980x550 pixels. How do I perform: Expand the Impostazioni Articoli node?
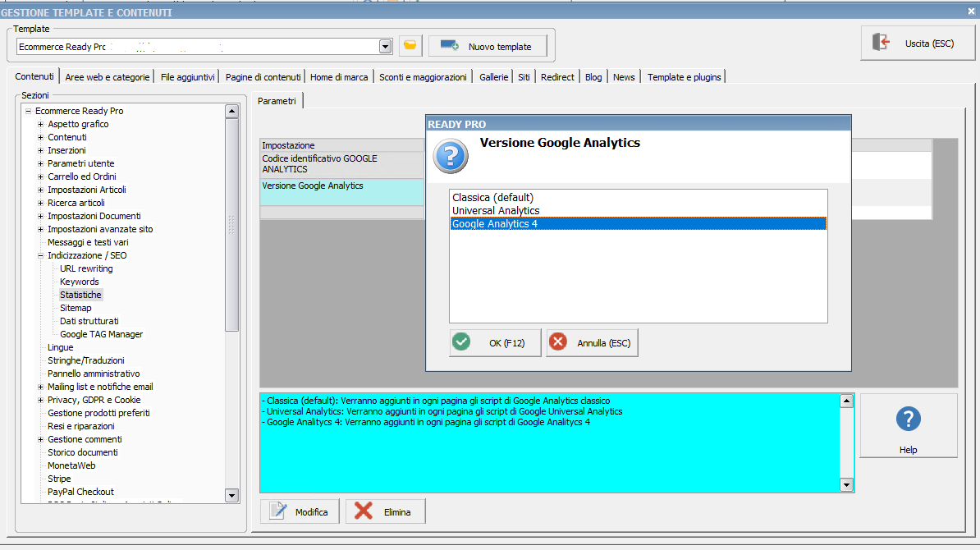(40, 190)
